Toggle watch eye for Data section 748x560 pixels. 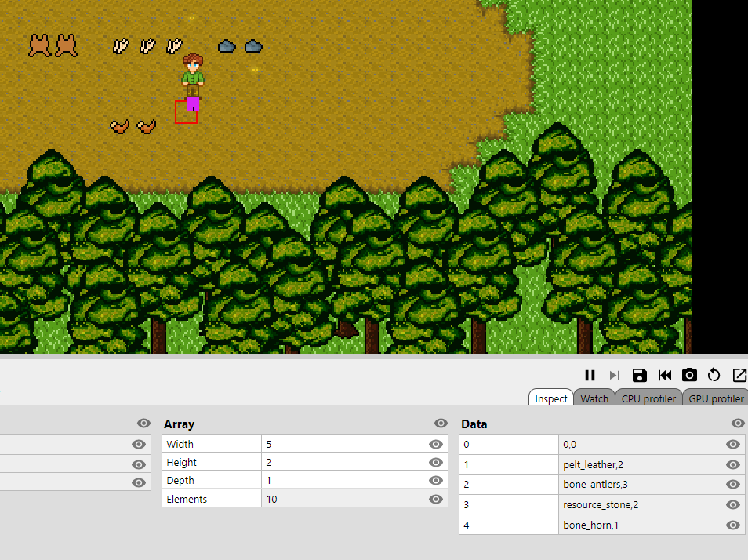click(738, 423)
